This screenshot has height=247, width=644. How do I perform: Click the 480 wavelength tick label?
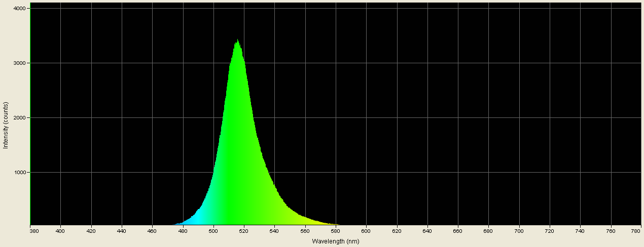[183, 231]
